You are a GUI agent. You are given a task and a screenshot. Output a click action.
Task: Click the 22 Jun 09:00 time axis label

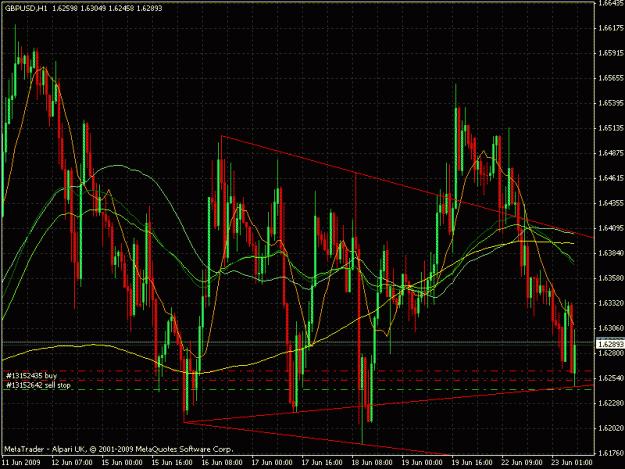(522, 463)
